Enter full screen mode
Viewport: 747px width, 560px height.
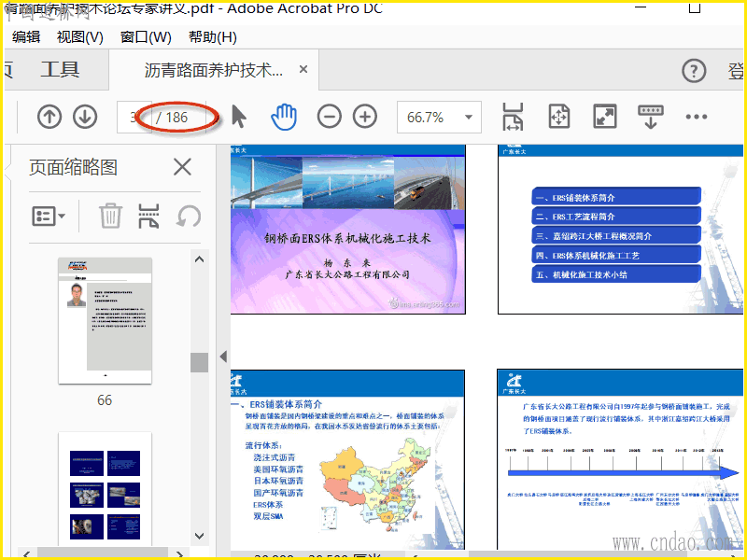coord(605,117)
